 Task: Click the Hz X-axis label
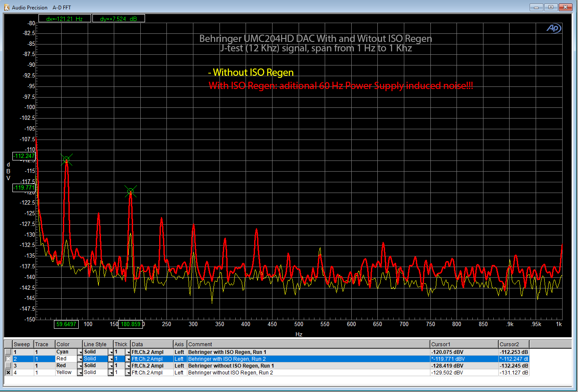[299, 334]
